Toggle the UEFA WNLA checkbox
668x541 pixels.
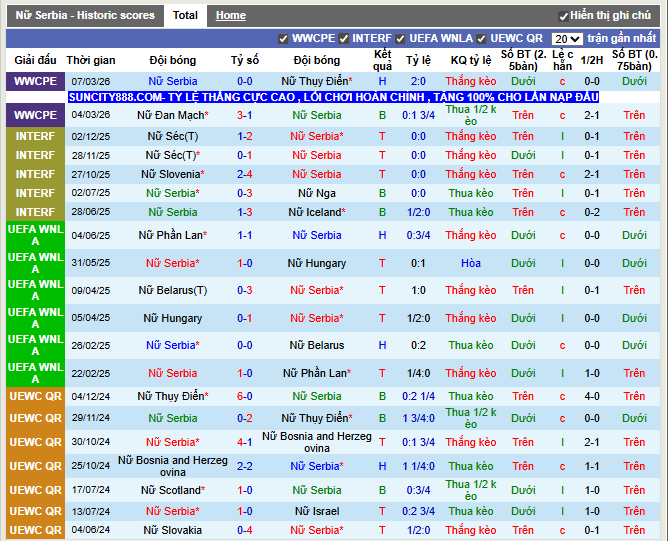[x=401, y=39]
